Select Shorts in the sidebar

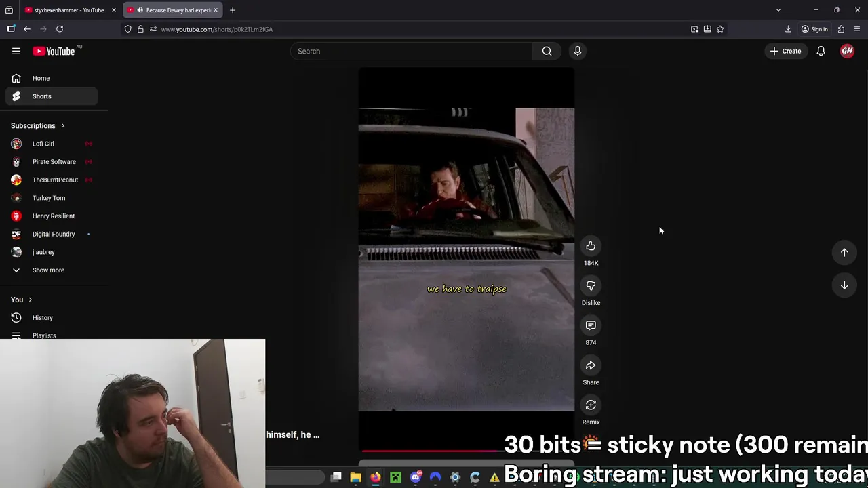pos(52,96)
